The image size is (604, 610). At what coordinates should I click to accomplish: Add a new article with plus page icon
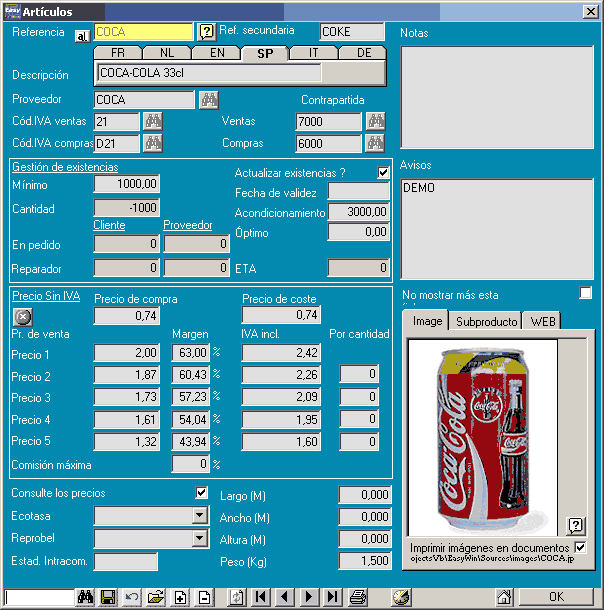point(180,596)
